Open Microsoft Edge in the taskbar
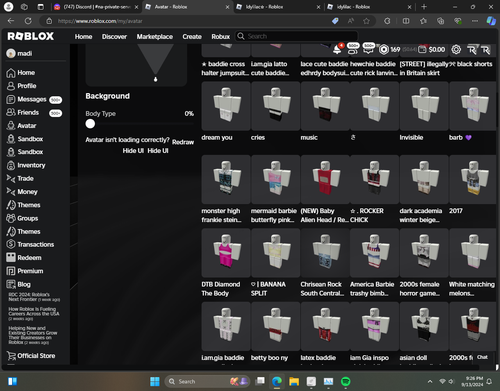The width and height of the screenshot is (500, 391). tap(277, 381)
